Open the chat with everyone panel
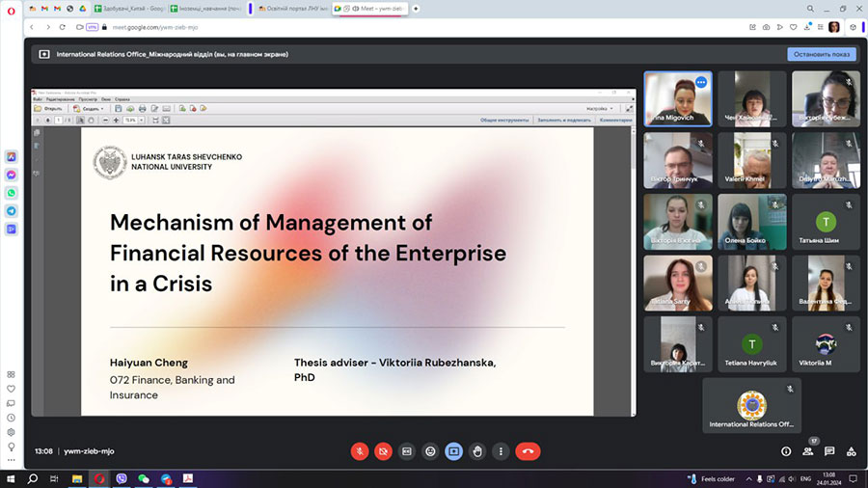This screenshot has height=488, width=868. (829, 450)
